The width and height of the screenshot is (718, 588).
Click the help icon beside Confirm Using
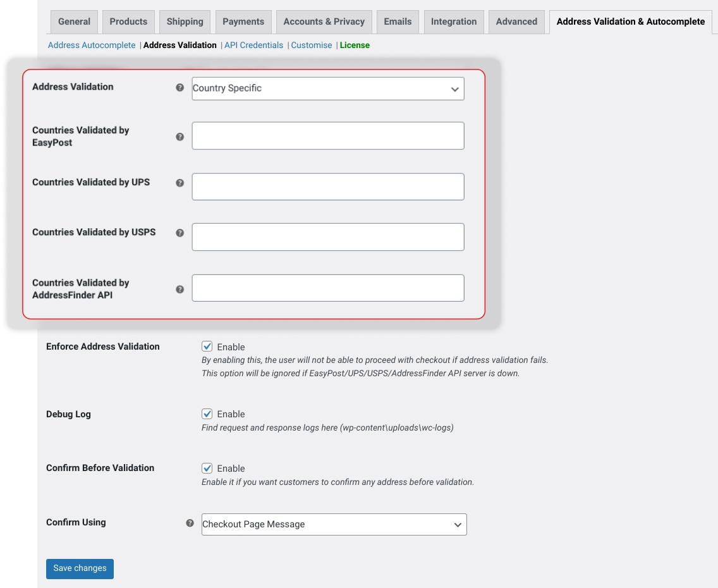[x=188, y=523]
